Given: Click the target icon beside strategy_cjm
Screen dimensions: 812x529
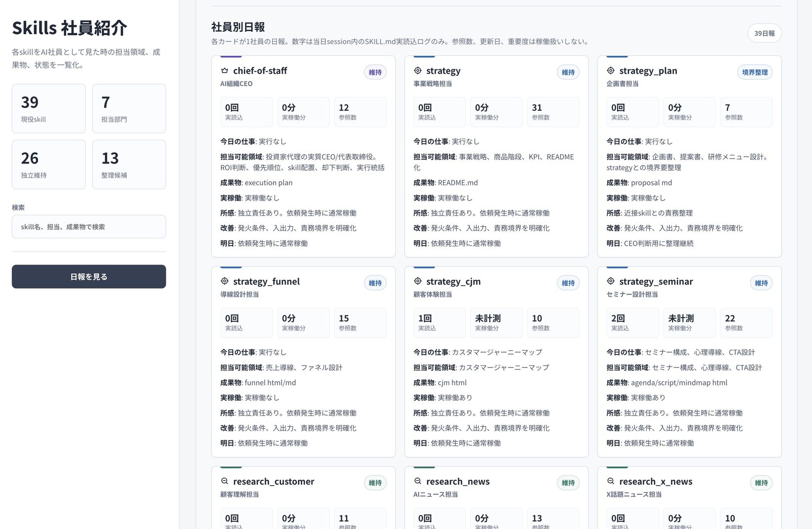Looking at the screenshot, I should (x=418, y=281).
